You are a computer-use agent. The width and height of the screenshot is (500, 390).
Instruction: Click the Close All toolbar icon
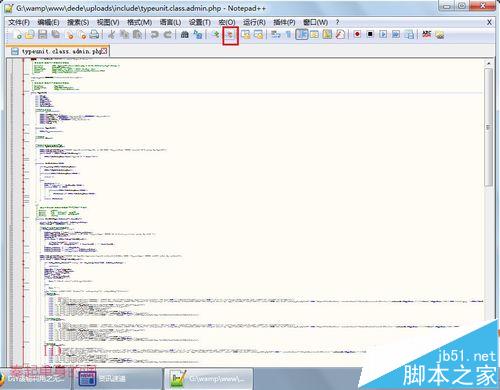click(x=82, y=34)
